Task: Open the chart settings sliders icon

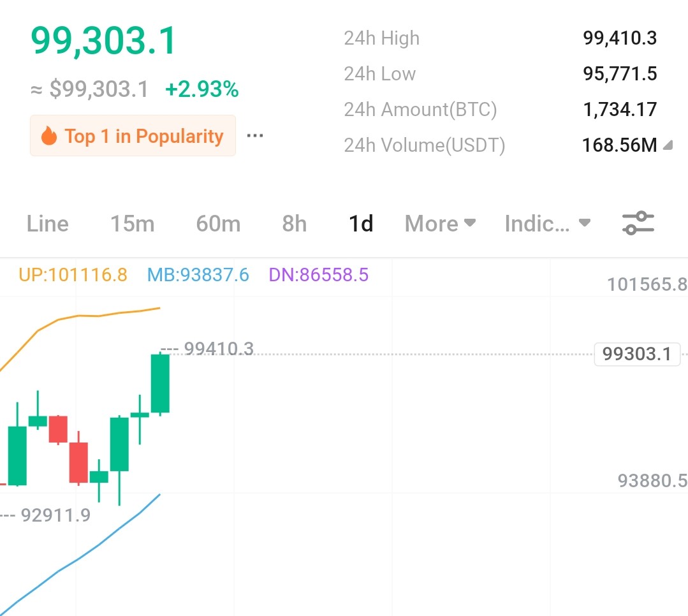Action: click(x=638, y=223)
